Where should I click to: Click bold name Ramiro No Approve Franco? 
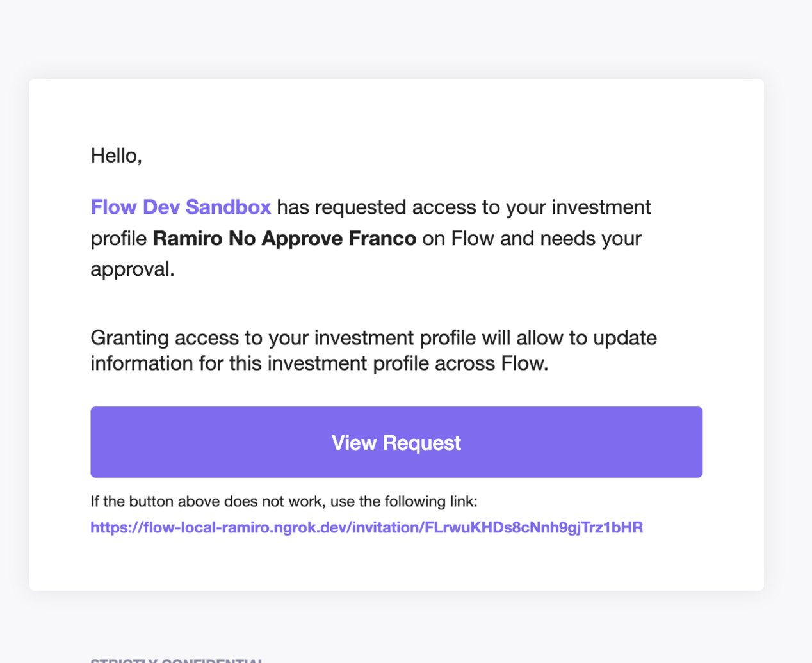(284, 239)
